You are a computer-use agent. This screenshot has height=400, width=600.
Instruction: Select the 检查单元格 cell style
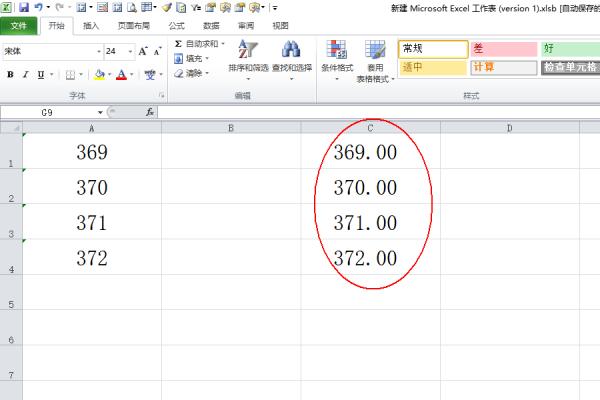point(570,67)
